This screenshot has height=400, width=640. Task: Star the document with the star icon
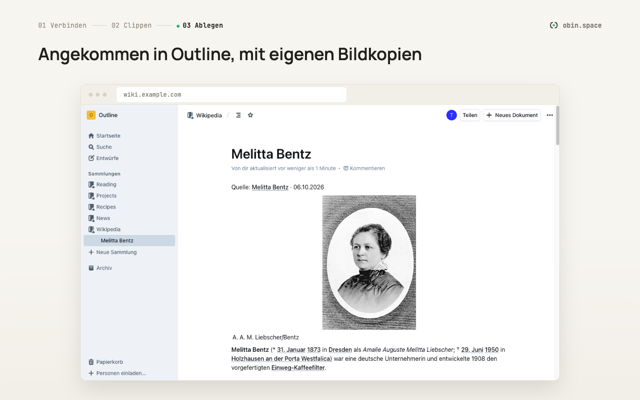(250, 115)
